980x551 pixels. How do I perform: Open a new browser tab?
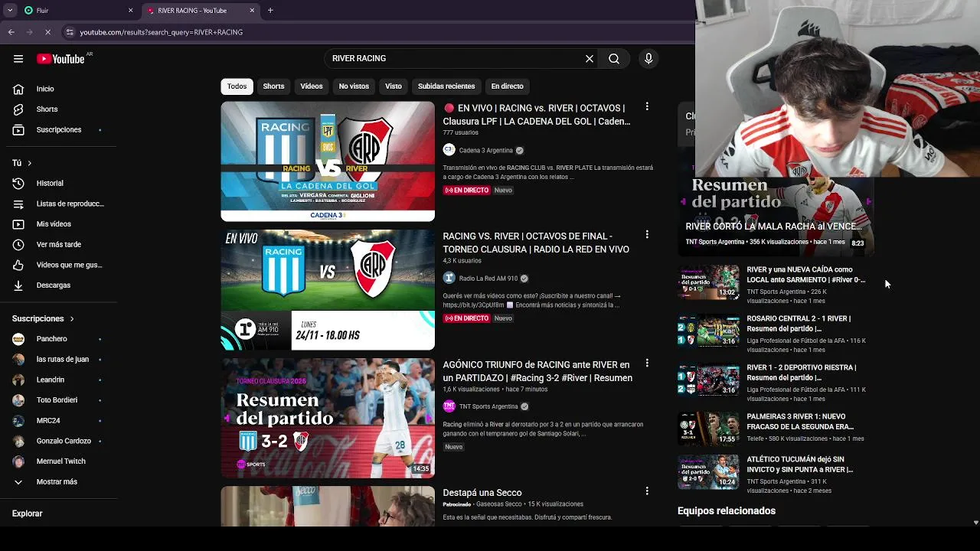pos(270,11)
